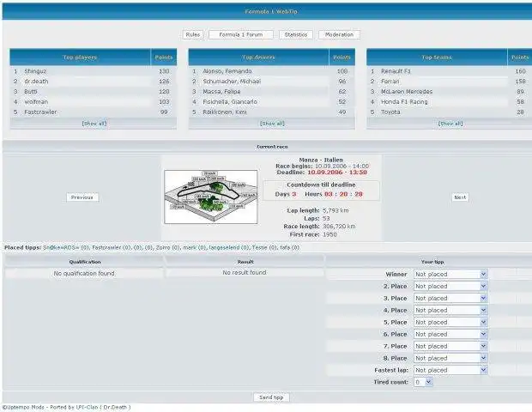
Task: Click player wolfman in Top players
Action: click(x=36, y=102)
